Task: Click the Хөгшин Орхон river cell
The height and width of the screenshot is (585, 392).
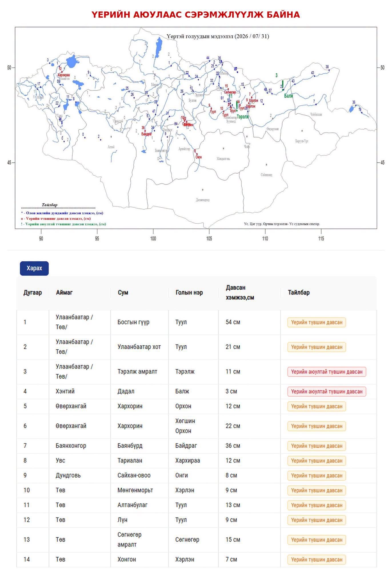Action: point(185,426)
